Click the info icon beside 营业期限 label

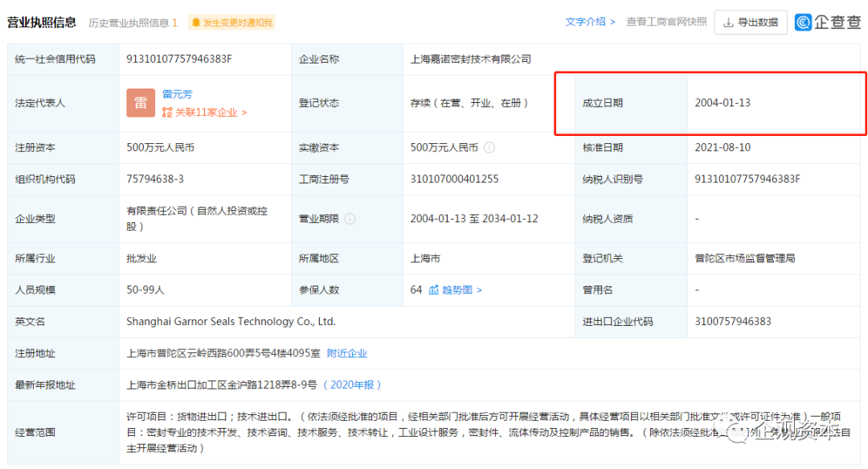tap(350, 219)
